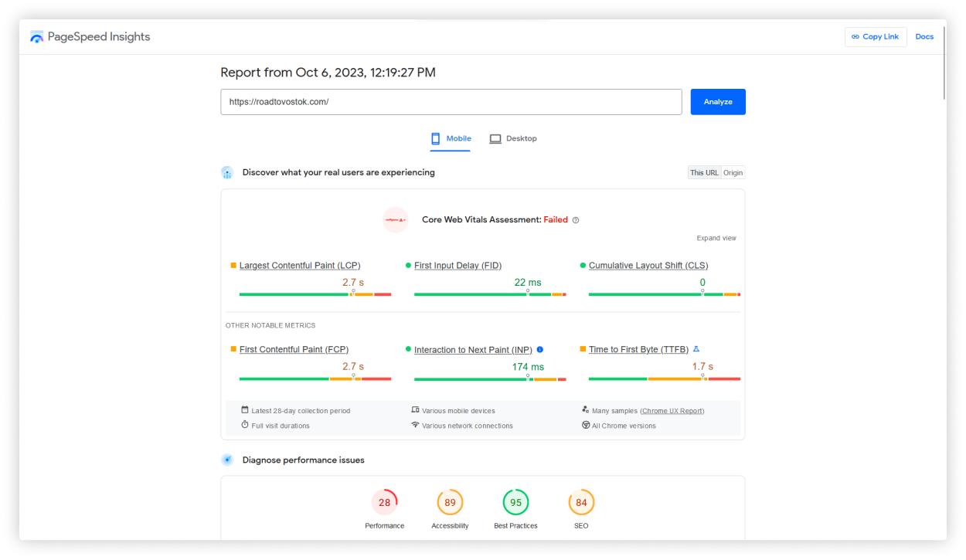Click the 'Diagnose performance issues' heading
966x560 pixels.
[304, 460]
